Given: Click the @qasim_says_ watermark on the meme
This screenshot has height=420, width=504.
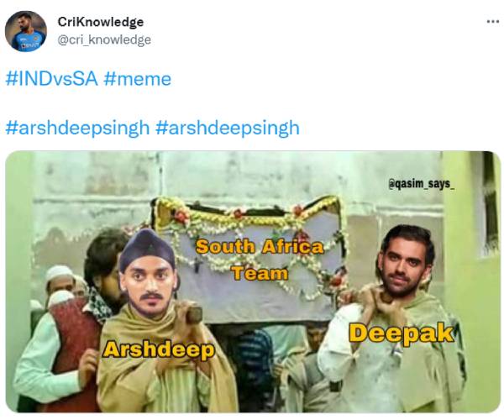Looking at the screenshot, I should (x=422, y=184).
